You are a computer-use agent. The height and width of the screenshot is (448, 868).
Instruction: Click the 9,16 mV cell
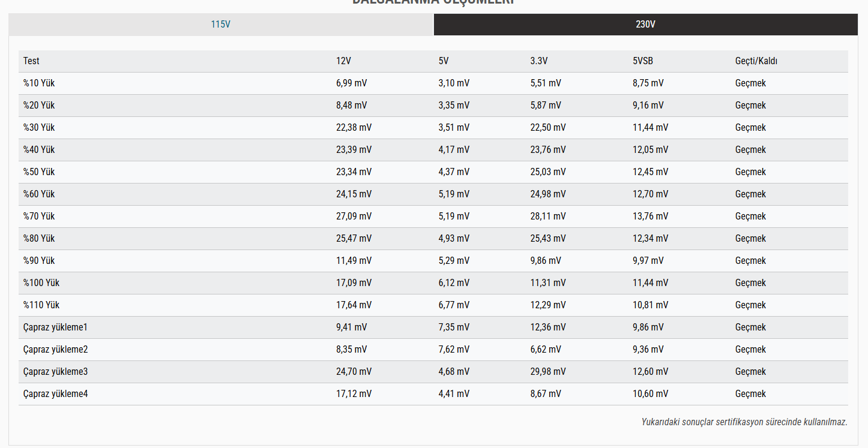pos(648,106)
